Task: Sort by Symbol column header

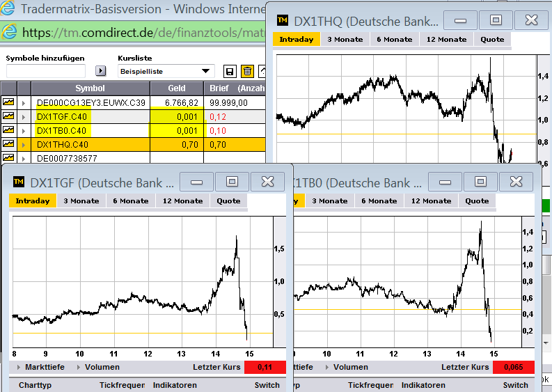Action: coord(90,88)
